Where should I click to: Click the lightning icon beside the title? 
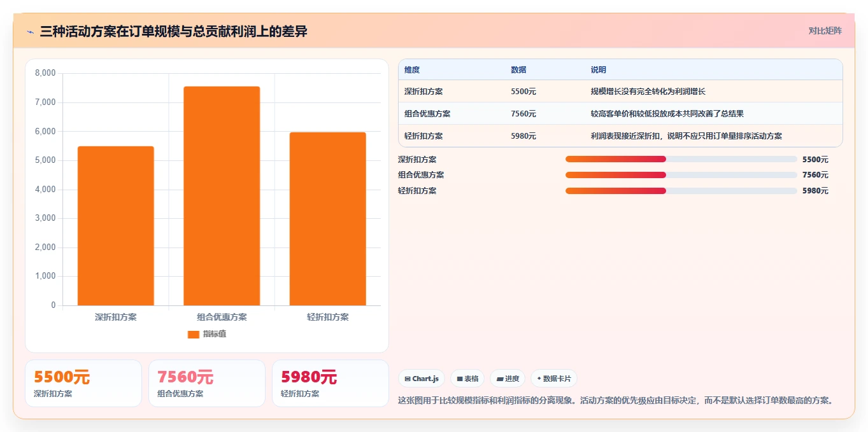tap(30, 31)
